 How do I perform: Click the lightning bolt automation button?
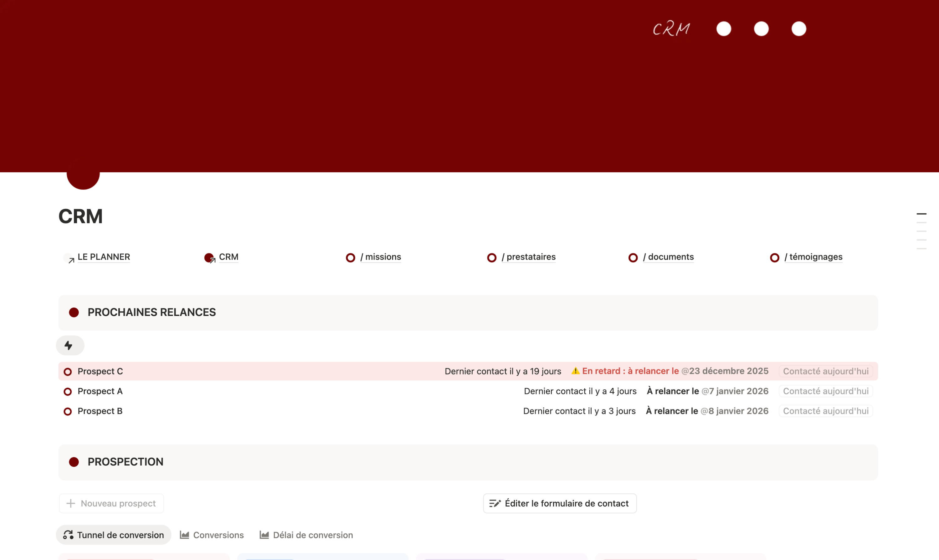pyautogui.click(x=69, y=345)
